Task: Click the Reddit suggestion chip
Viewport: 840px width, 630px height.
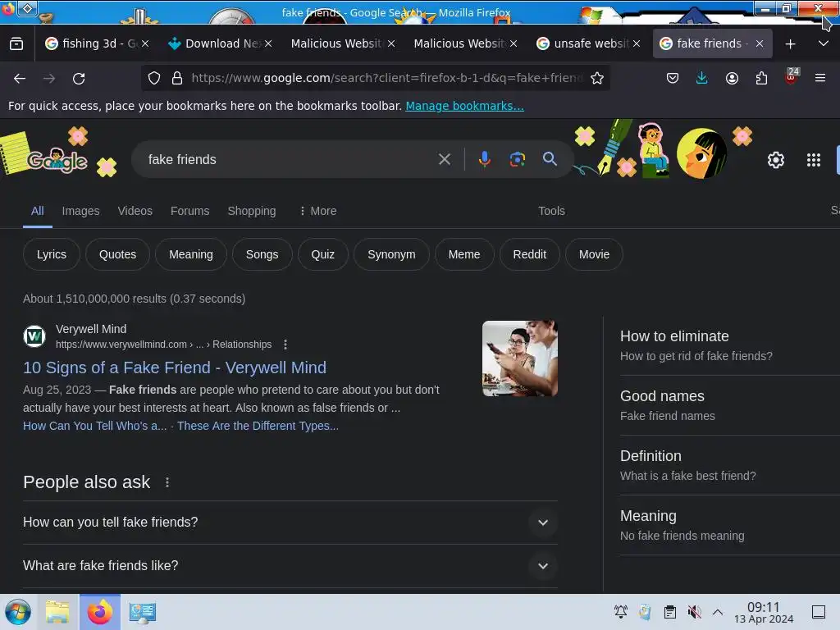Action: coord(530,254)
